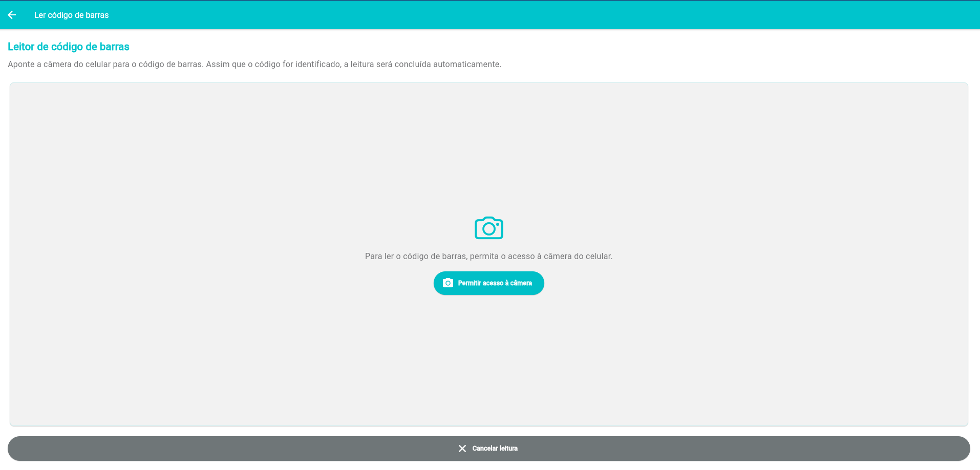Click 'Cancelar leitura' button
This screenshot has width=980, height=470.
click(x=489, y=448)
